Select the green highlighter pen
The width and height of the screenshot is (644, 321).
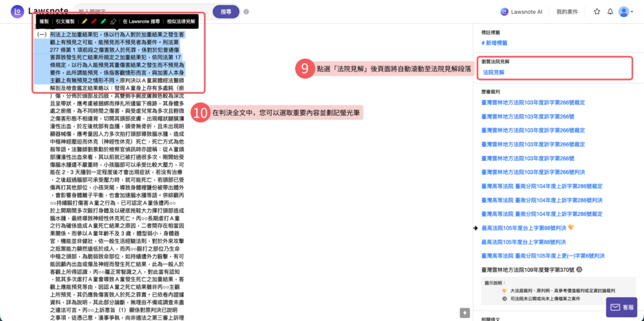point(104,21)
